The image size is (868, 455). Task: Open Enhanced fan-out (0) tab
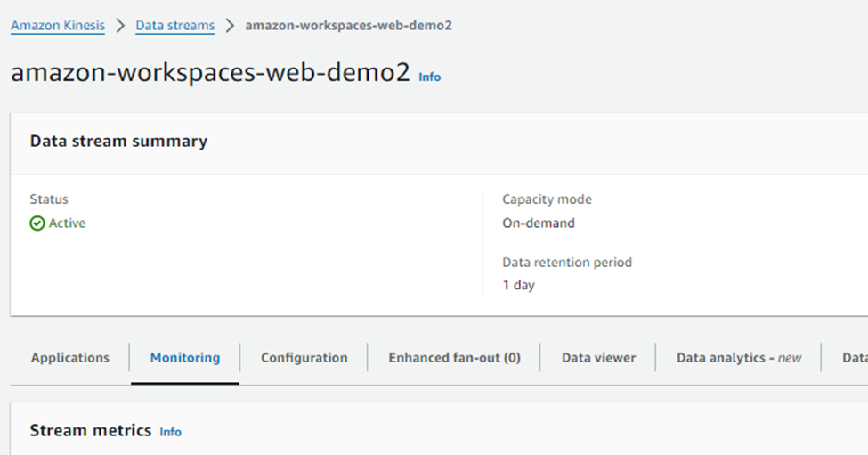(455, 358)
